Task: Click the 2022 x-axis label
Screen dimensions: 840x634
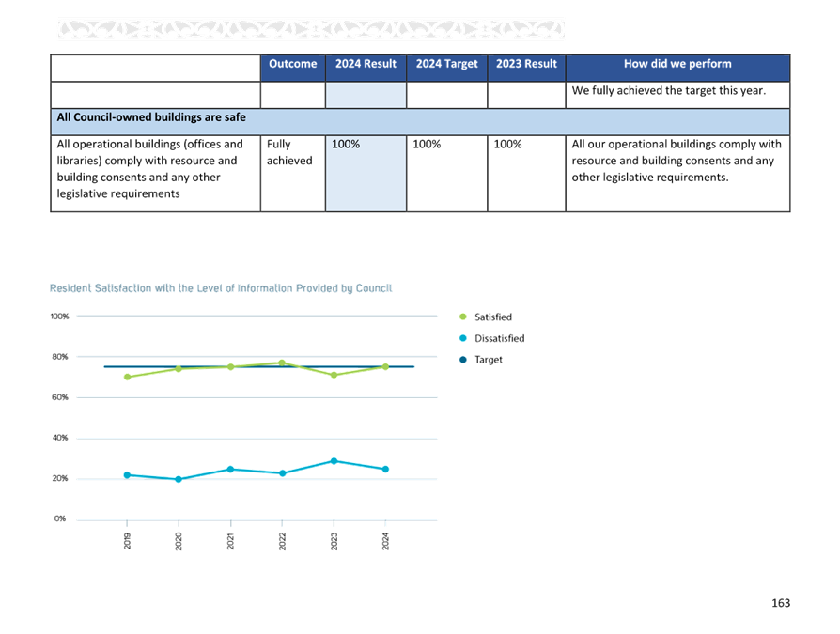Action: [x=282, y=541]
